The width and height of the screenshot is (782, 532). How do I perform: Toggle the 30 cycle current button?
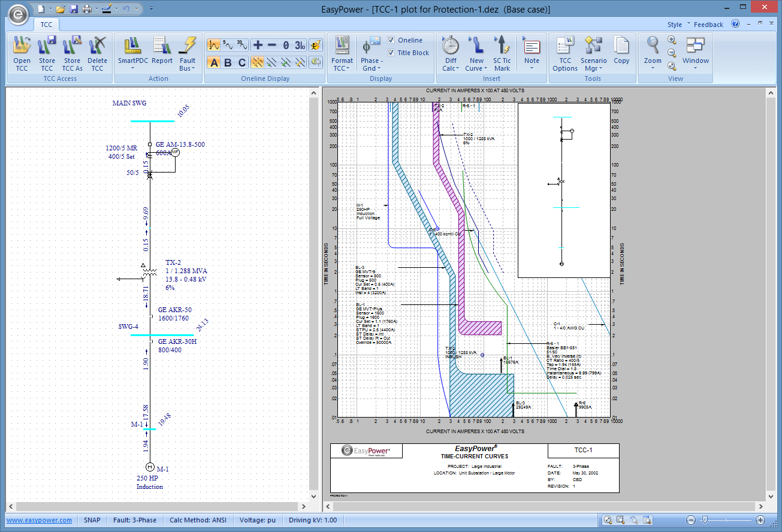click(241, 45)
